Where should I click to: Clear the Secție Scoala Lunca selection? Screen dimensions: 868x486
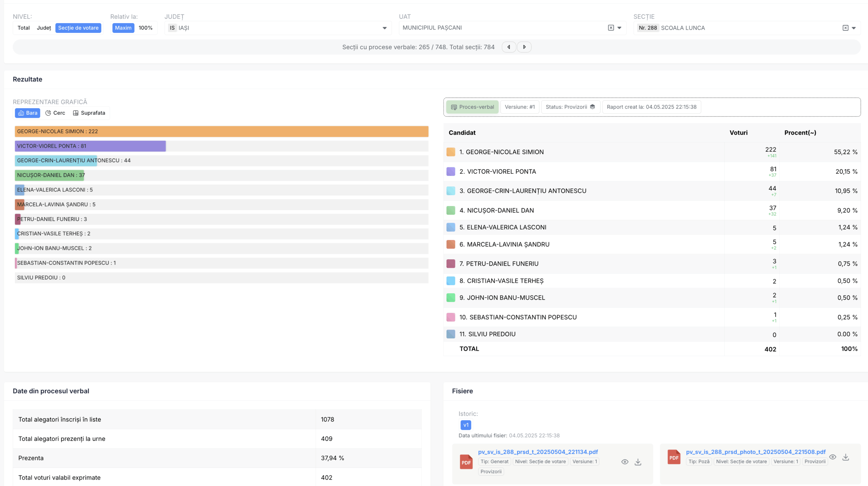[845, 28]
